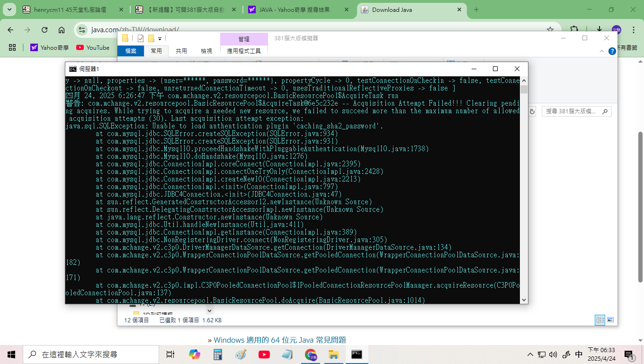Switch to File Explorer on the taskbar

334,354
